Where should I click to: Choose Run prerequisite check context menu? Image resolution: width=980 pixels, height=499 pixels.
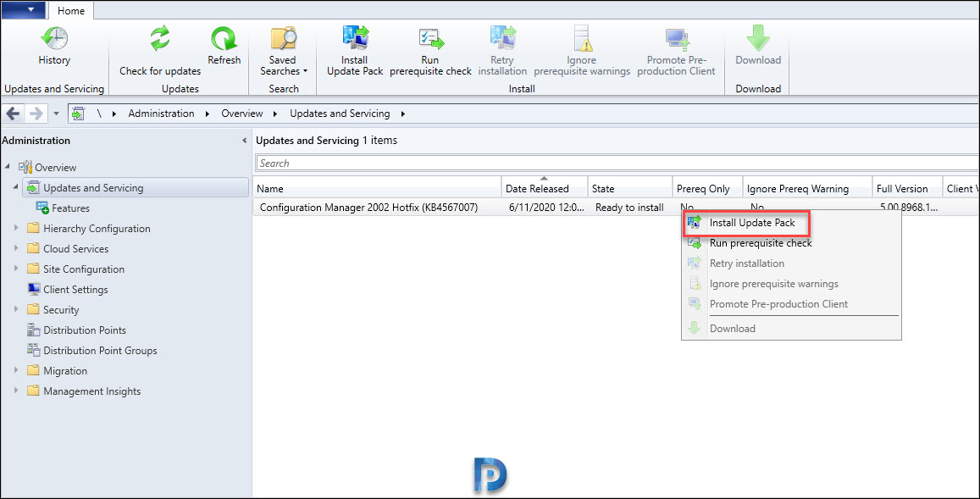tap(791, 243)
